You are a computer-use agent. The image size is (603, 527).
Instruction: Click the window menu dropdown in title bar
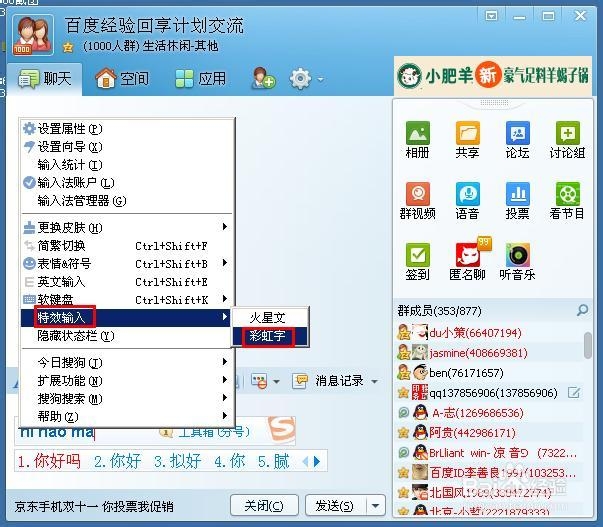491,16
